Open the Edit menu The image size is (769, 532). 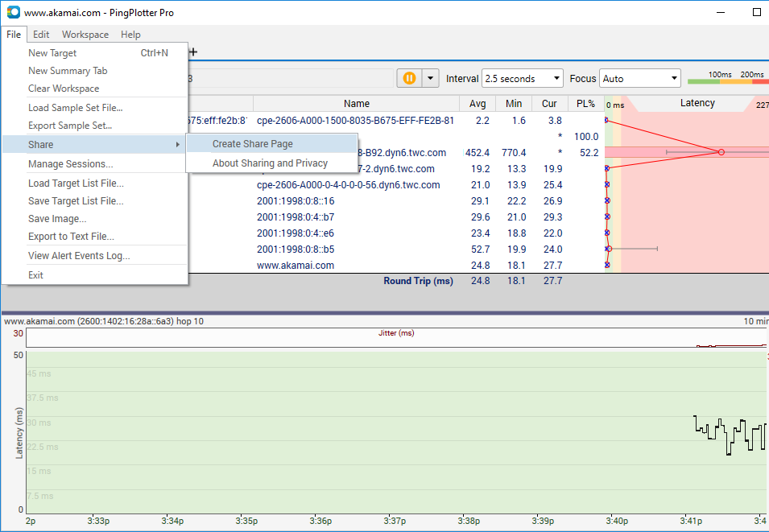[41, 34]
